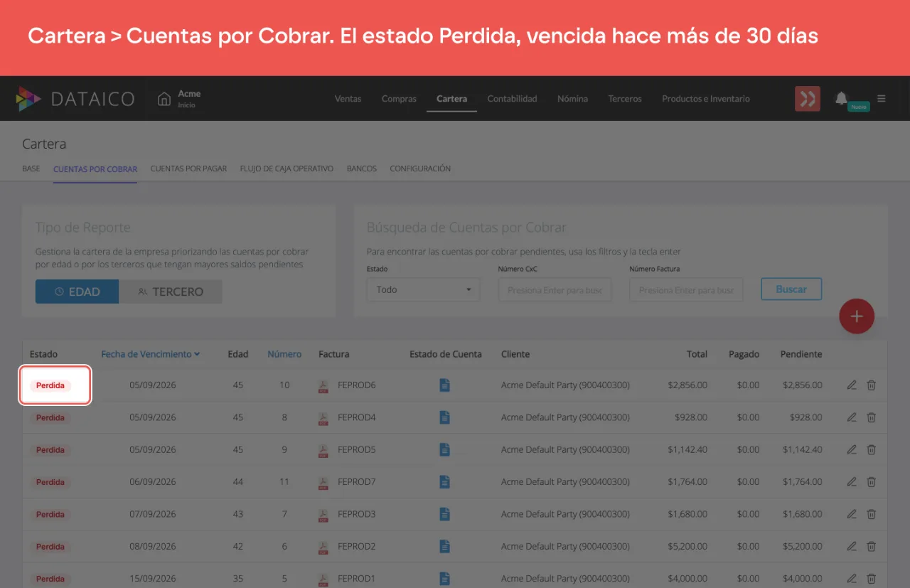The image size is (910, 588).
Task: Switch to FLUJO DE CAJA OPERATIVO tab
Action: pos(287,169)
